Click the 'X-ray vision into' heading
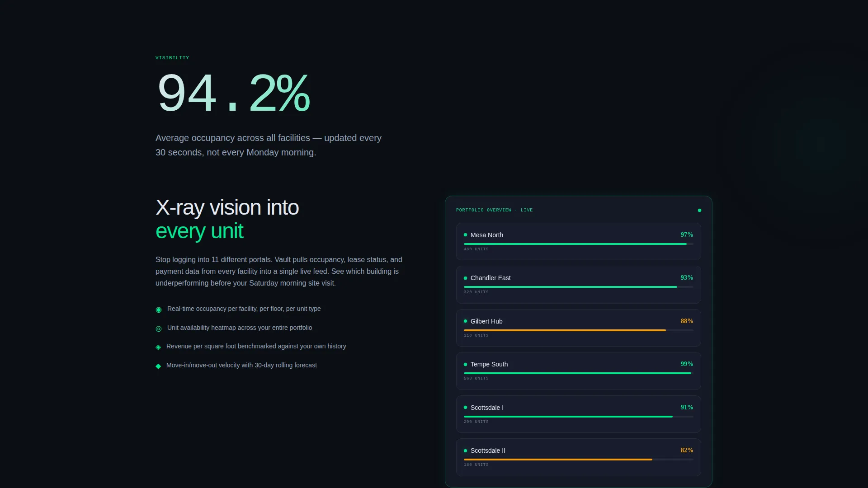The height and width of the screenshot is (488, 868). (227, 207)
